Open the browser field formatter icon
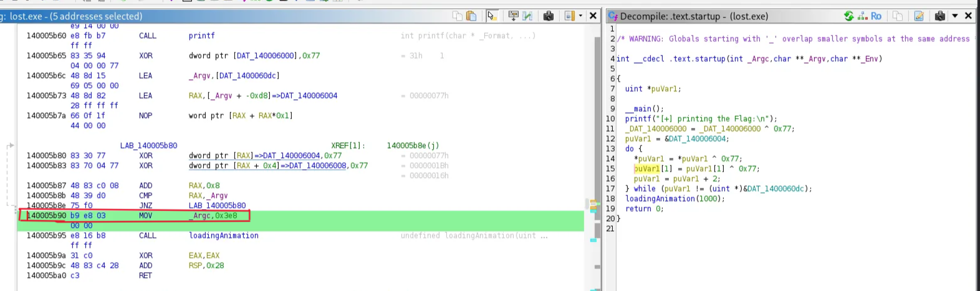The image size is (980, 291). pyautogui.click(x=513, y=16)
